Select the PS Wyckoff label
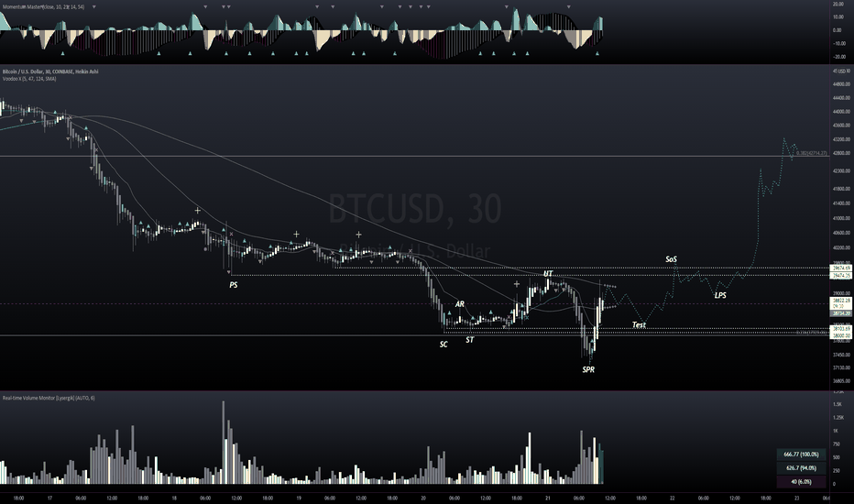 (x=234, y=284)
